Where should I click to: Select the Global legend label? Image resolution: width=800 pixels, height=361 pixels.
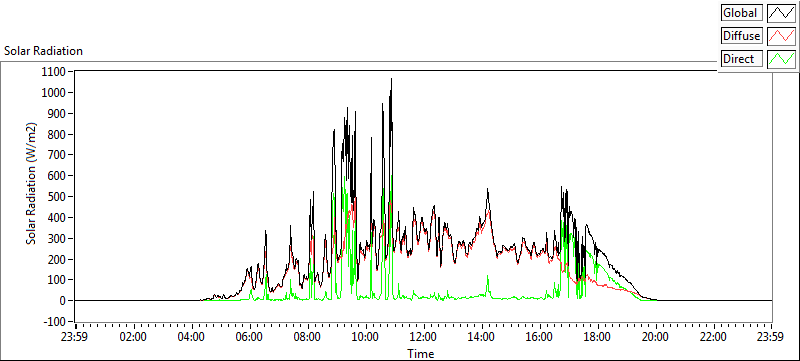742,13
